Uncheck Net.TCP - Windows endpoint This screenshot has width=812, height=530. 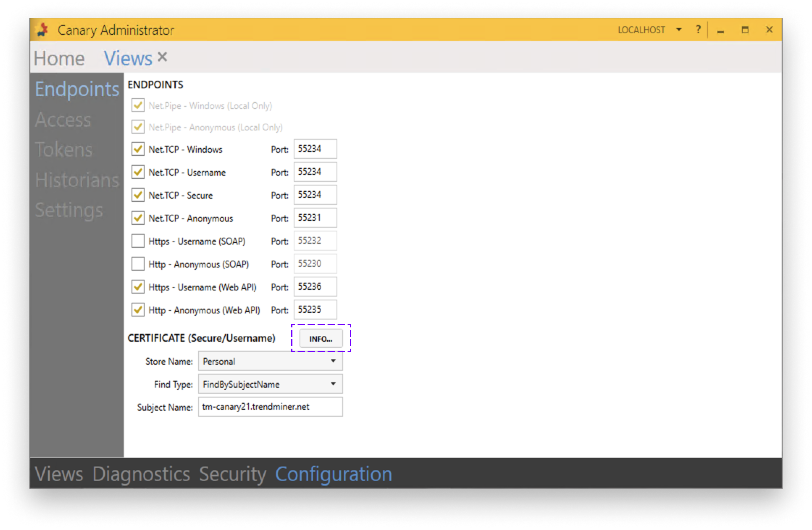[x=138, y=149]
